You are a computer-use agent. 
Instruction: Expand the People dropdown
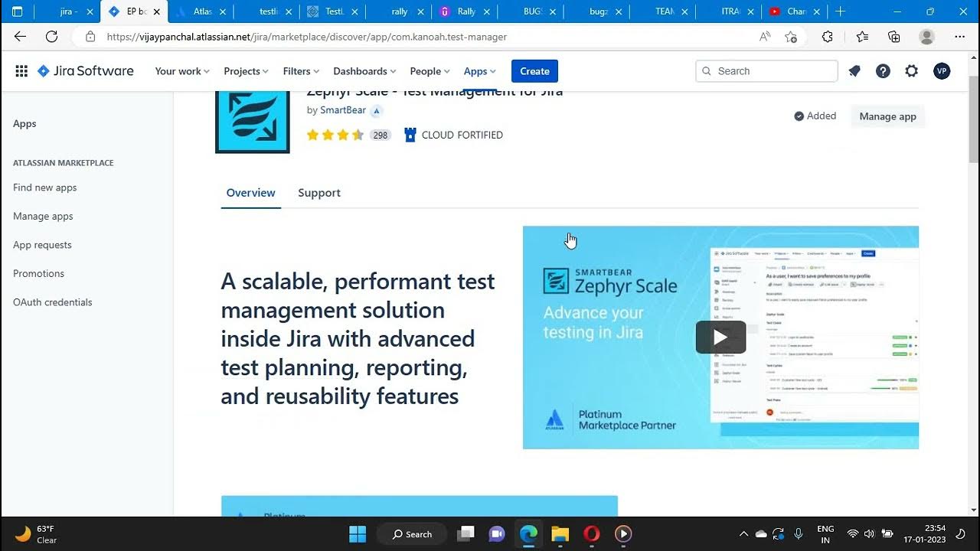tap(430, 71)
